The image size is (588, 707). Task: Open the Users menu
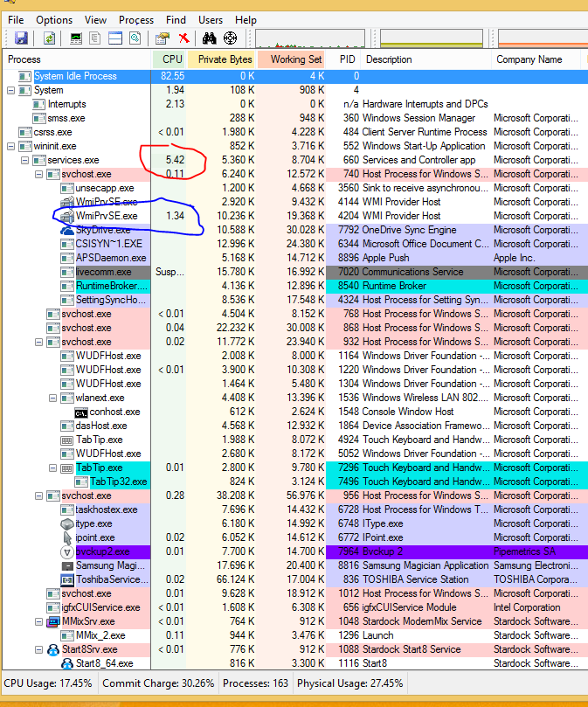(211, 20)
